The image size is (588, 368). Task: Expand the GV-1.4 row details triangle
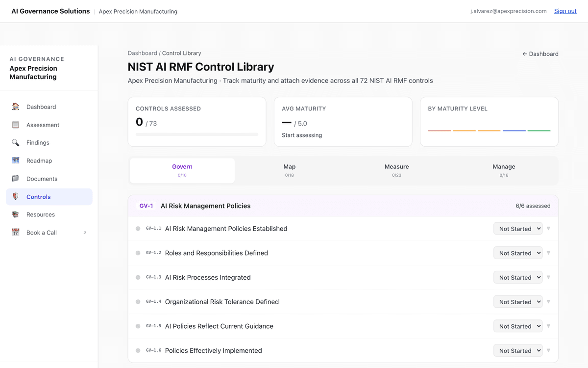point(548,302)
